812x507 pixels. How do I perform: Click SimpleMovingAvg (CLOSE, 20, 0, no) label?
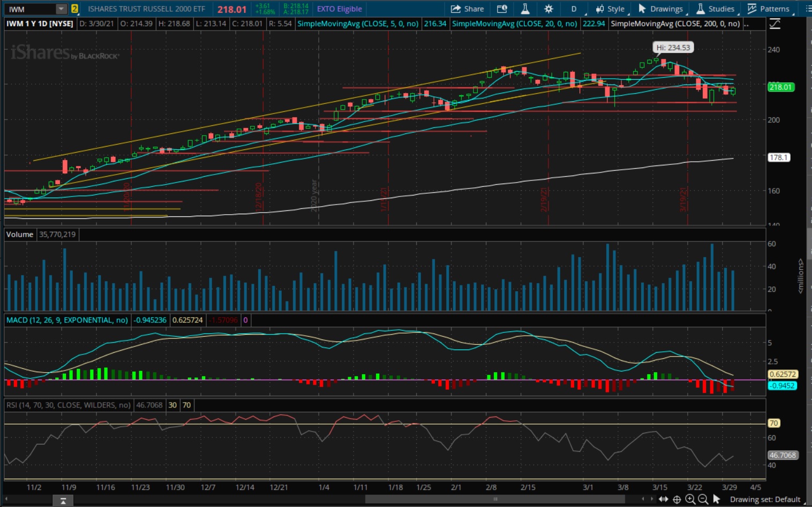tap(515, 24)
